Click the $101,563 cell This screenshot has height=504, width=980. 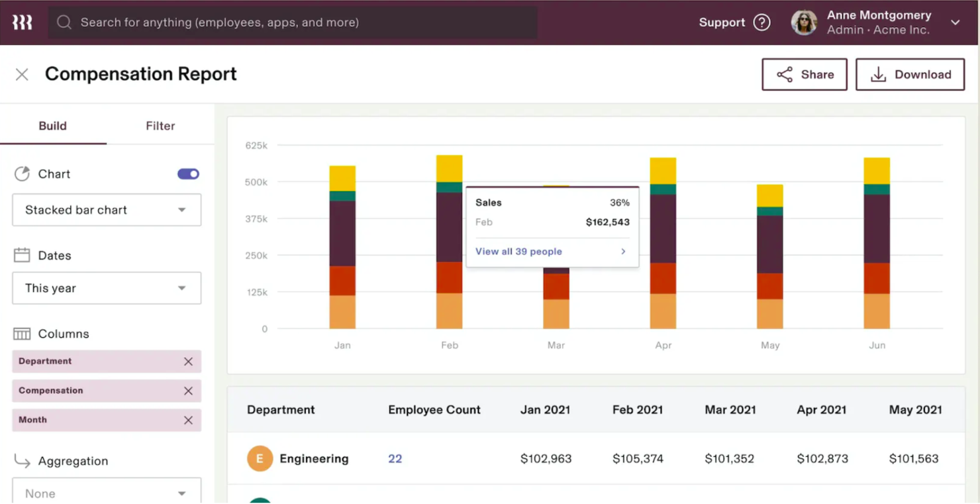click(914, 458)
